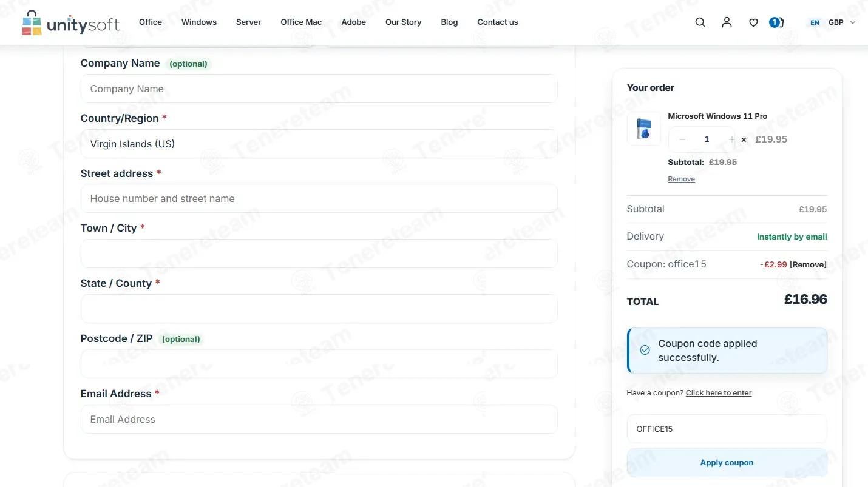Click the 'Your order' heading
The height and width of the screenshot is (487, 868).
[650, 88]
